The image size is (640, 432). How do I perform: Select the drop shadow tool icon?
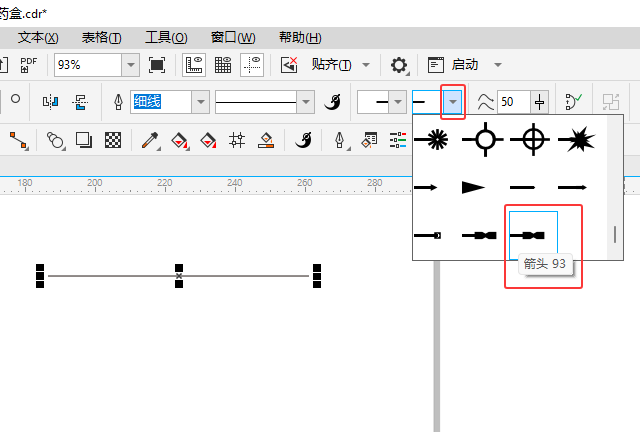[84, 140]
